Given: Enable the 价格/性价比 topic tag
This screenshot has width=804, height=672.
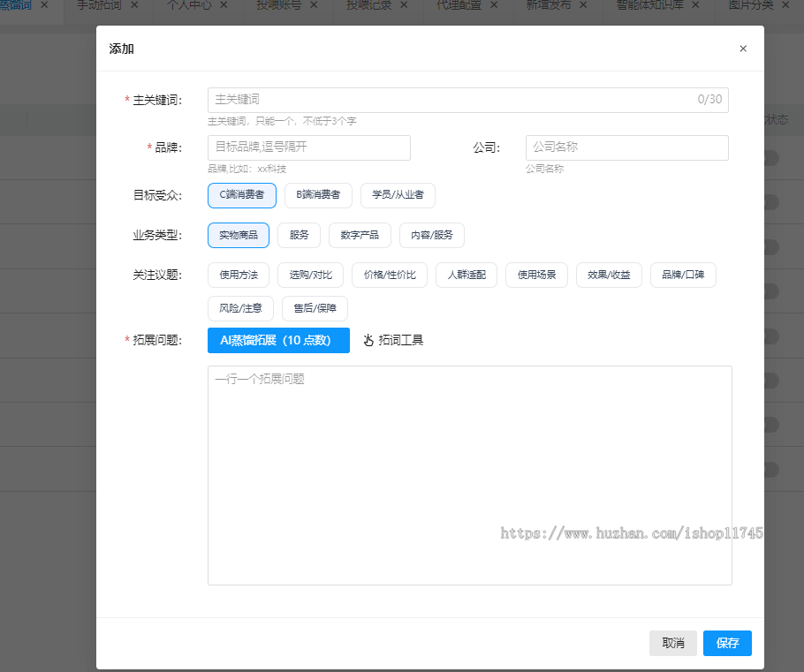Looking at the screenshot, I should [x=389, y=276].
